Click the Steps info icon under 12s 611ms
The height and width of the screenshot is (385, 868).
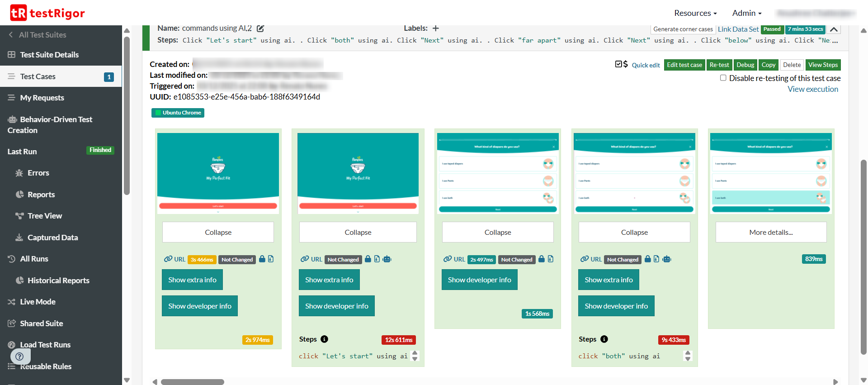tap(324, 339)
